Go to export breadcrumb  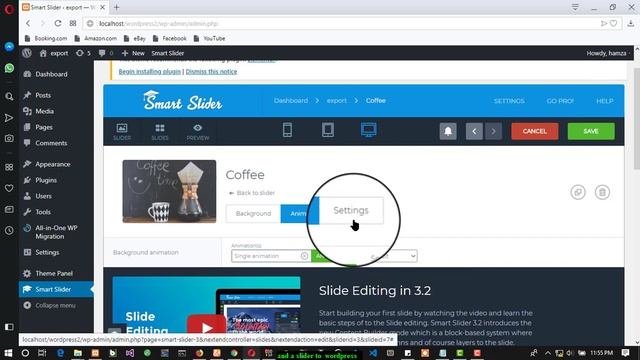click(336, 100)
